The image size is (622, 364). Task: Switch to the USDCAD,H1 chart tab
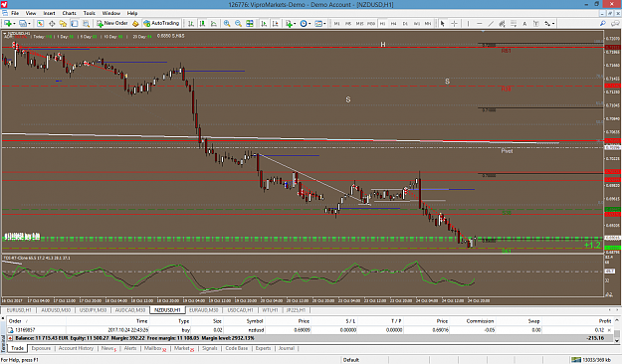tap(241, 310)
